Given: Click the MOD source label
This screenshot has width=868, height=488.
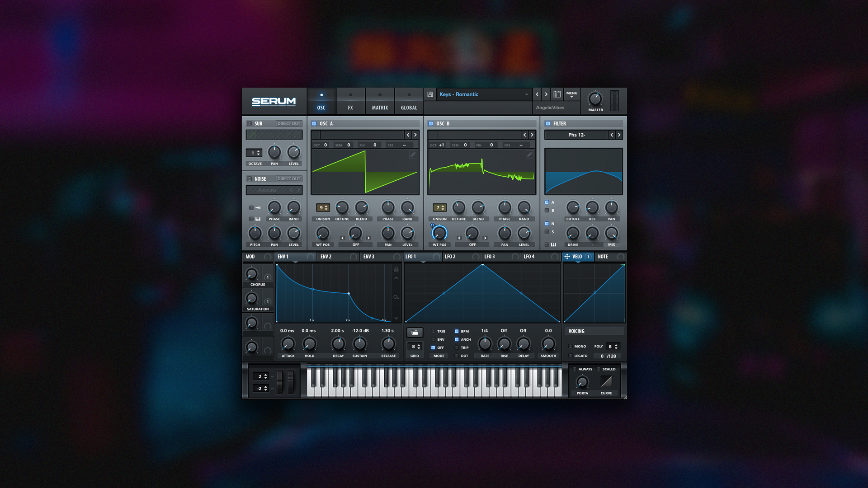Looking at the screenshot, I should 250,257.
